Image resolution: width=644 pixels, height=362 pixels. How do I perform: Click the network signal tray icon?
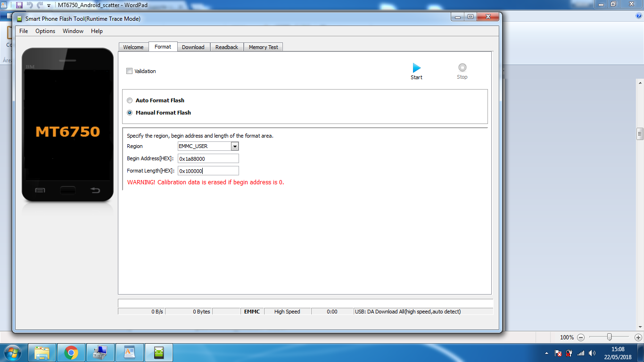[x=581, y=353]
